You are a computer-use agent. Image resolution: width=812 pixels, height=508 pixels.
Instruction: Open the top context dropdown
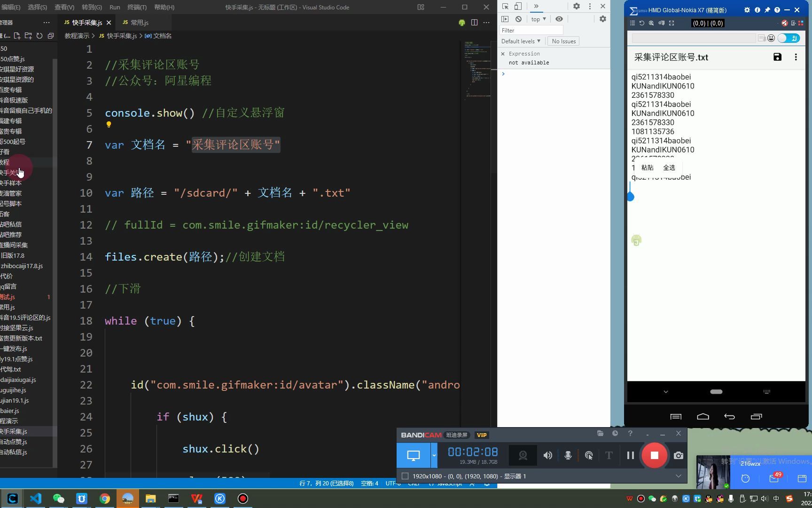(539, 19)
